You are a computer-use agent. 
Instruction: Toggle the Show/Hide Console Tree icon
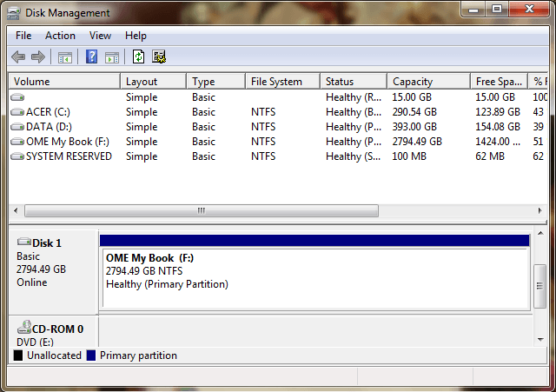tap(64, 57)
